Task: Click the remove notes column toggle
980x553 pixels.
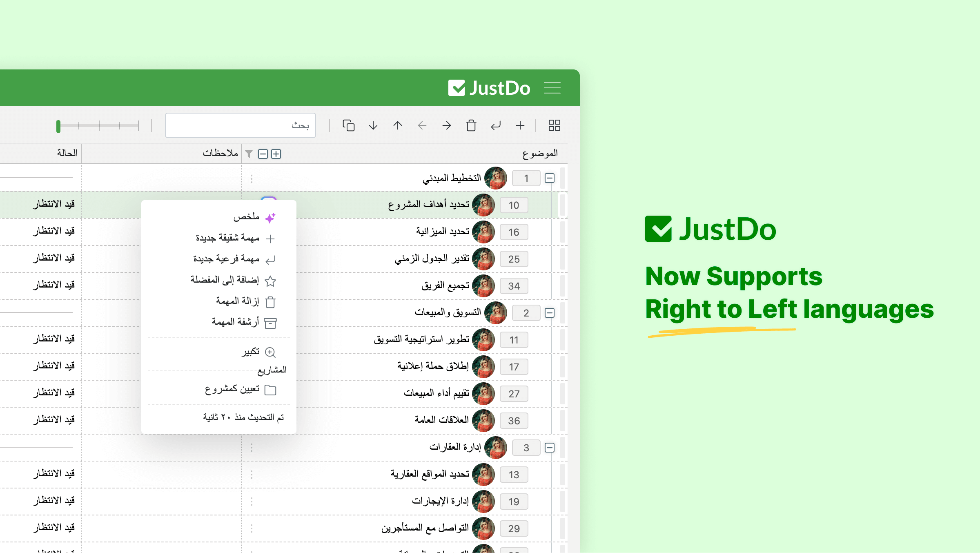Action: click(263, 154)
